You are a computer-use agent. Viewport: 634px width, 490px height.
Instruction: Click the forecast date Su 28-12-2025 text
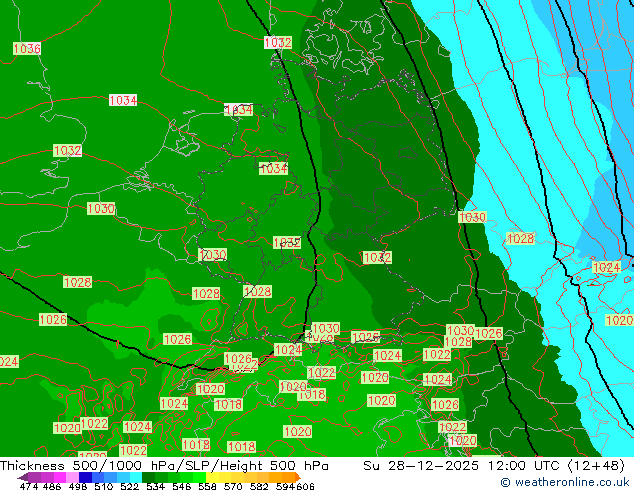point(421,465)
